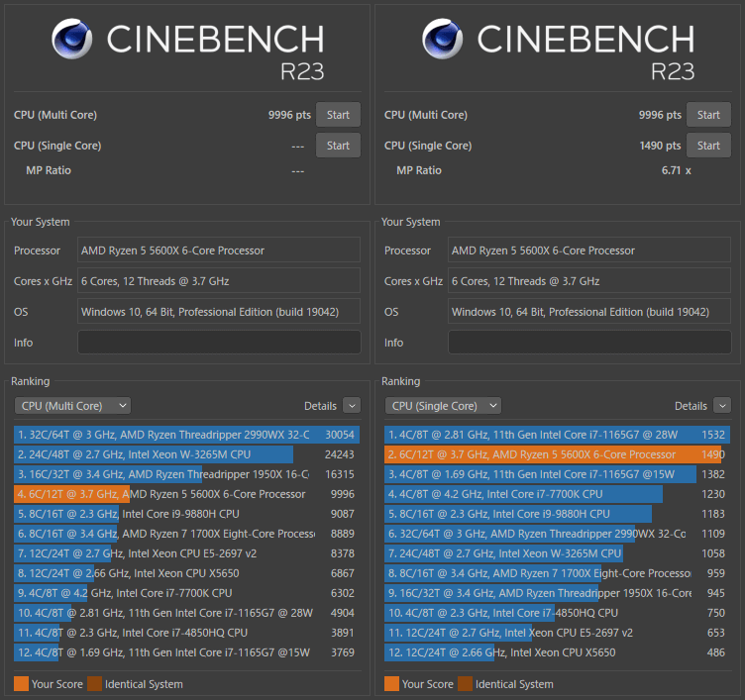Select Threadripper 1950X row scoring 16315
This screenshot has height=700, width=745.
(x=186, y=474)
